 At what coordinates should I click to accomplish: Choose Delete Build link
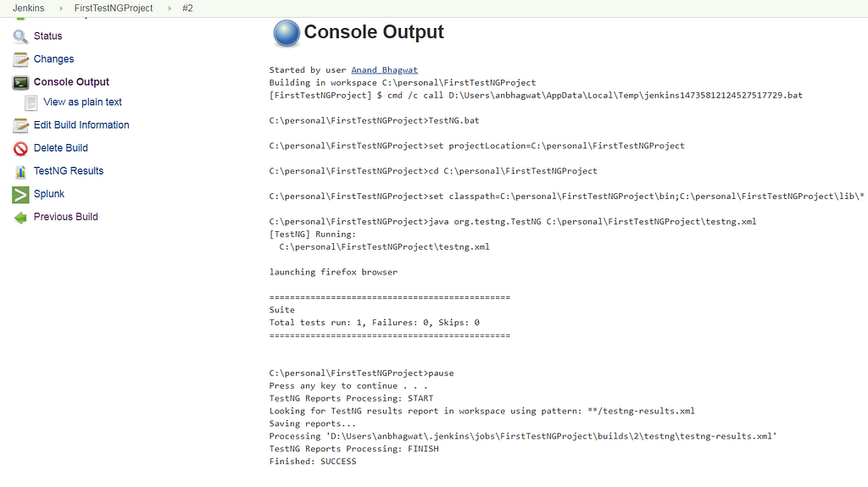61,147
